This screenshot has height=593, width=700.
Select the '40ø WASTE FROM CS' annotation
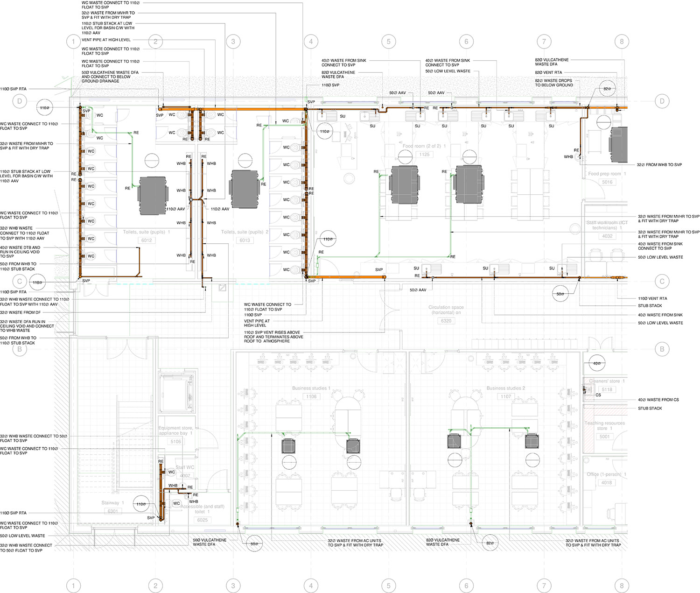[658, 400]
